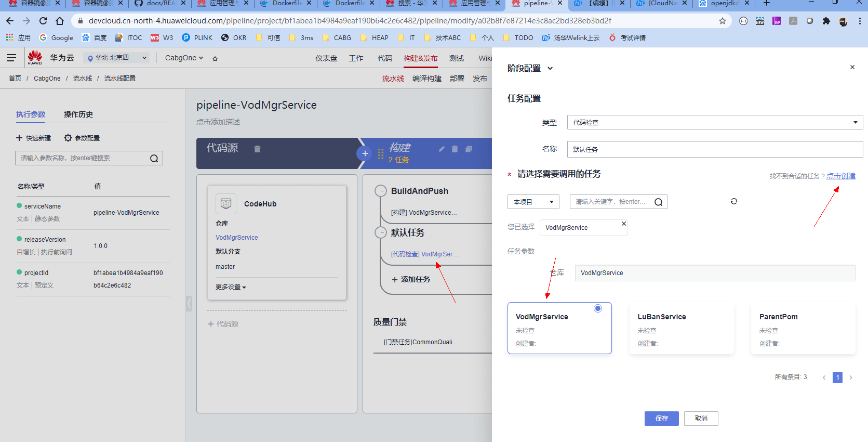The height and width of the screenshot is (442, 868).
Task: Click the 取消 button
Action: click(701, 419)
